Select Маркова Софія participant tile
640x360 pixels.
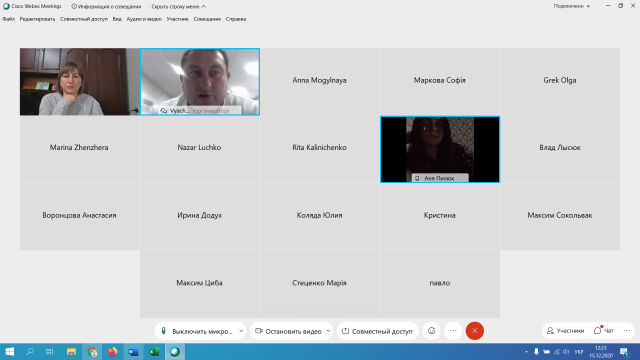pyautogui.click(x=440, y=82)
